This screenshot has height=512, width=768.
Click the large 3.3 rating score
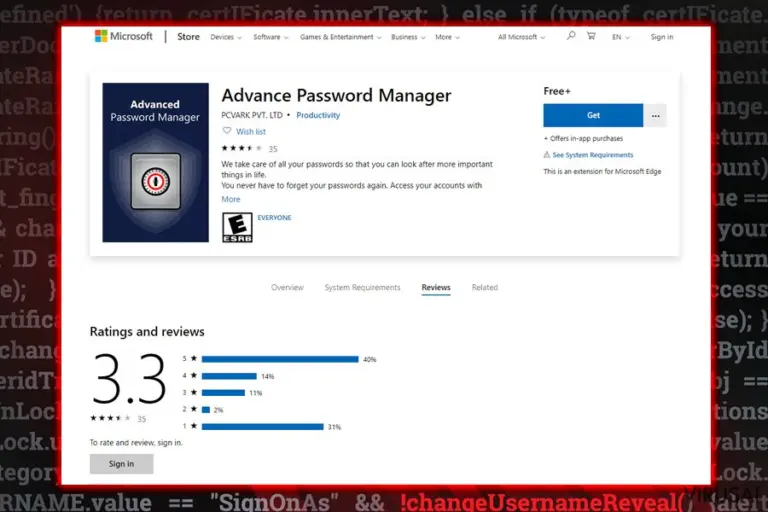[x=129, y=380]
